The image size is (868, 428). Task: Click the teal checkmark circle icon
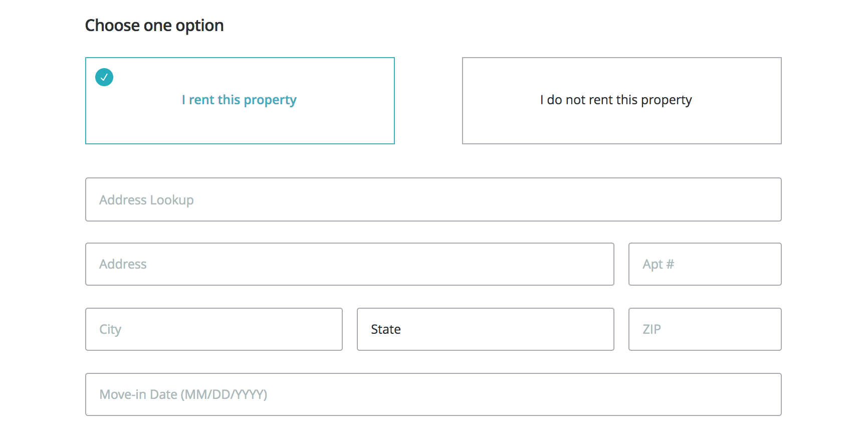(x=104, y=77)
